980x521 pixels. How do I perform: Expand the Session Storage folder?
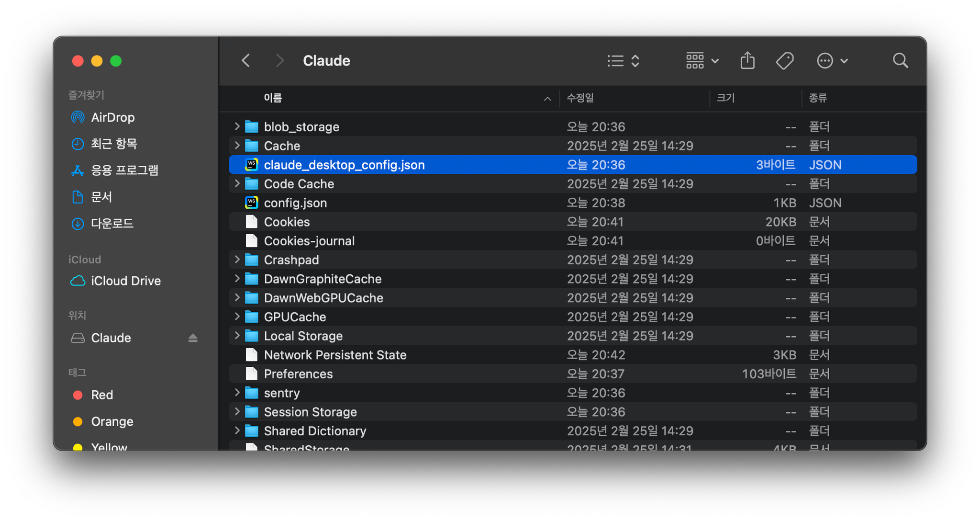[x=237, y=411]
